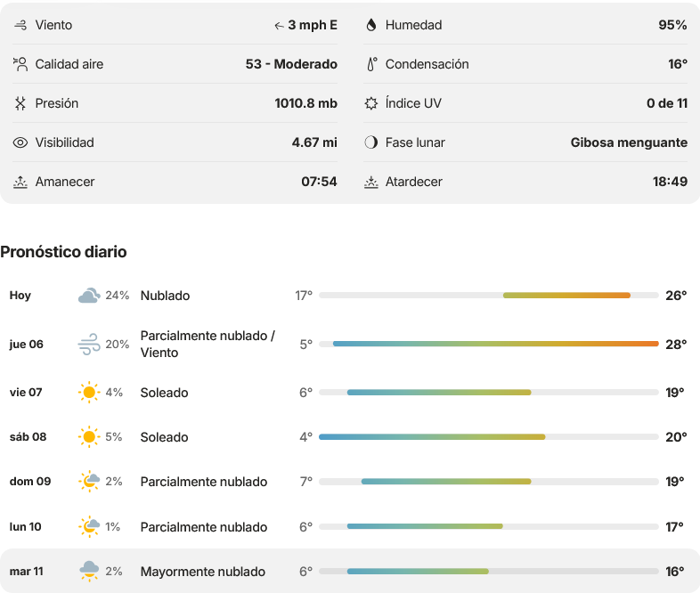
Task: Click the humidity droplet icon
Action: point(371,25)
